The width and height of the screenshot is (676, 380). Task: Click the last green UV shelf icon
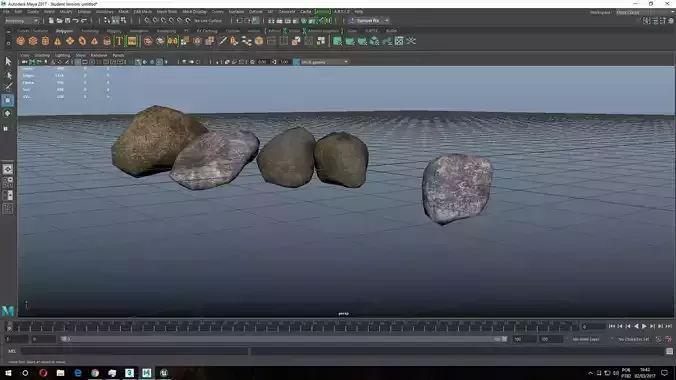click(399, 41)
